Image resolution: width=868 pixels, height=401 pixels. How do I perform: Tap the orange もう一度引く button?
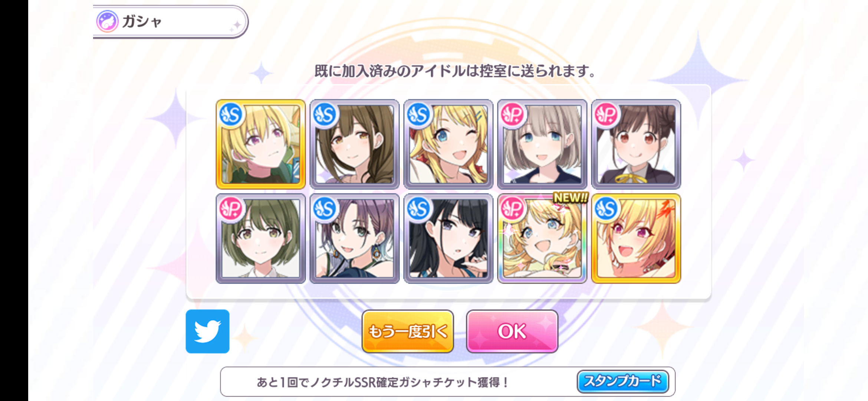pyautogui.click(x=408, y=331)
